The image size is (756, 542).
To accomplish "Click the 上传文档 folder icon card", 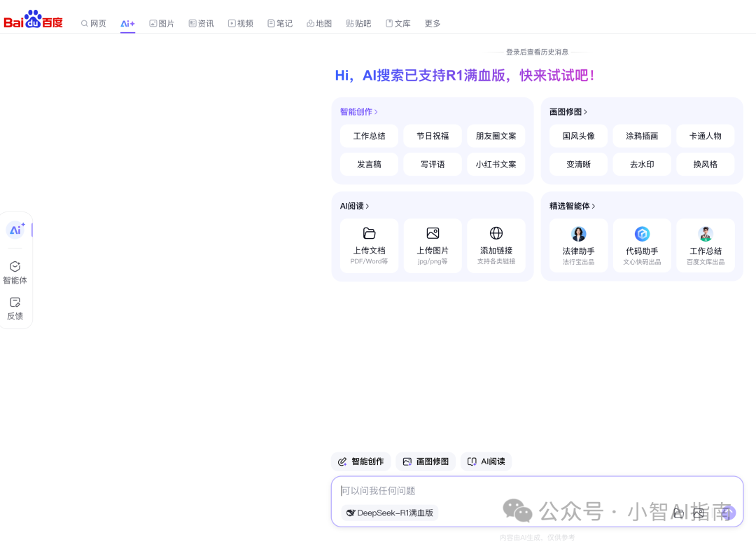I will point(370,246).
